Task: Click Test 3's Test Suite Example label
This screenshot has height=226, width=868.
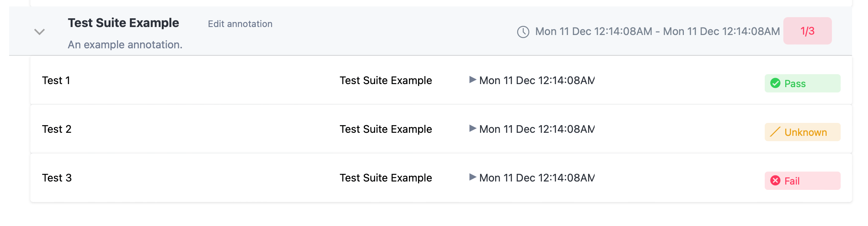Action: click(x=386, y=178)
